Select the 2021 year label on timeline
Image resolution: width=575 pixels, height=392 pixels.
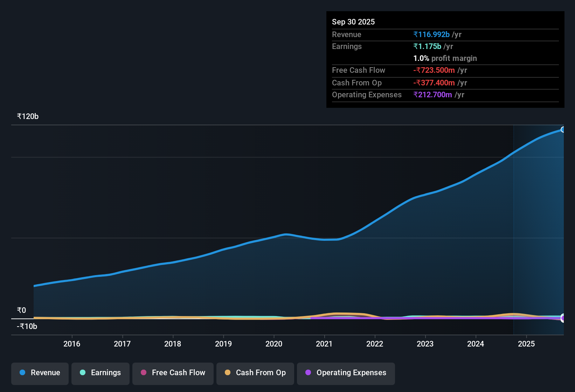(324, 344)
